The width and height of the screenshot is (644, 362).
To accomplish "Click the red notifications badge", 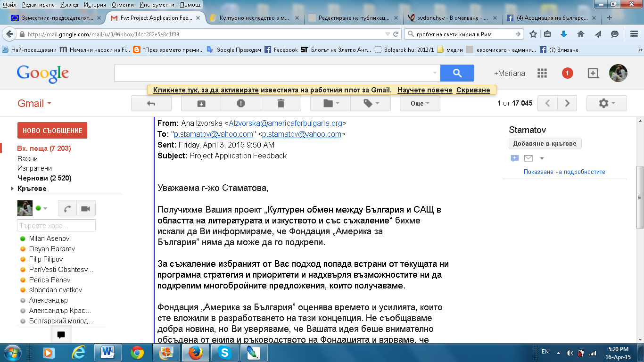I will [x=567, y=73].
